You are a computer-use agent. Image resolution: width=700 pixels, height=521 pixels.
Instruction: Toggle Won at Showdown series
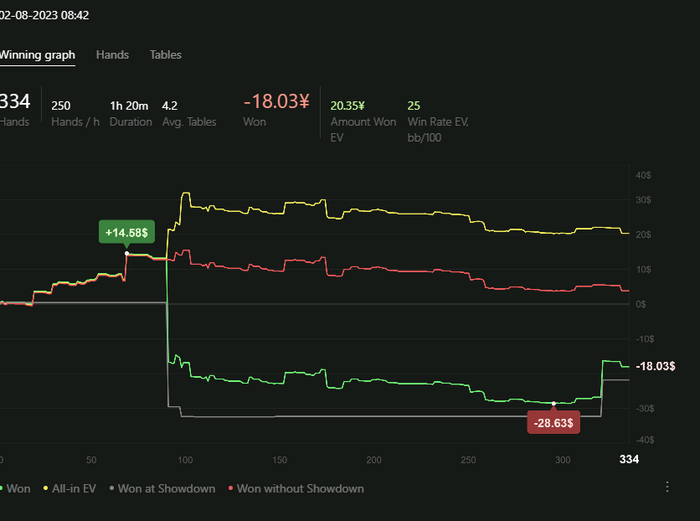tap(160, 489)
